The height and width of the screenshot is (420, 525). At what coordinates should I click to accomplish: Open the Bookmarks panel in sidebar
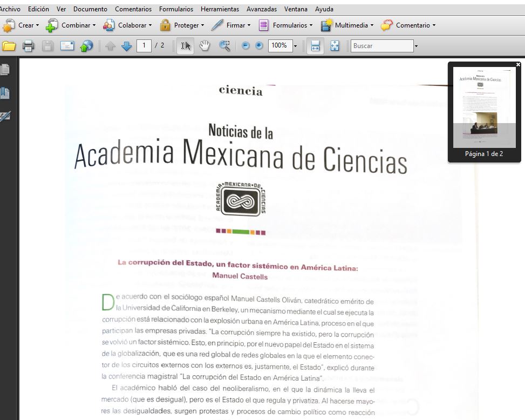click(x=5, y=93)
